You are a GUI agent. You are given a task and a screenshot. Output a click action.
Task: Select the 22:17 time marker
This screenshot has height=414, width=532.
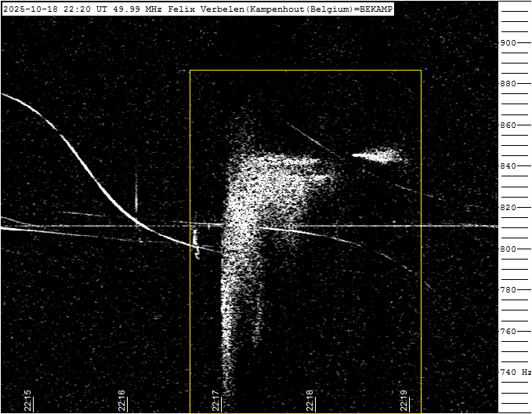pyautogui.click(x=215, y=401)
